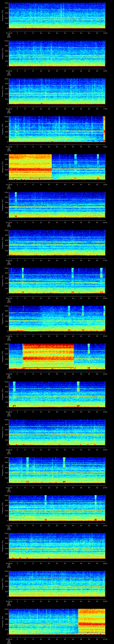Click the 18:27:00 start time label
114x644 pixels.
9,525
